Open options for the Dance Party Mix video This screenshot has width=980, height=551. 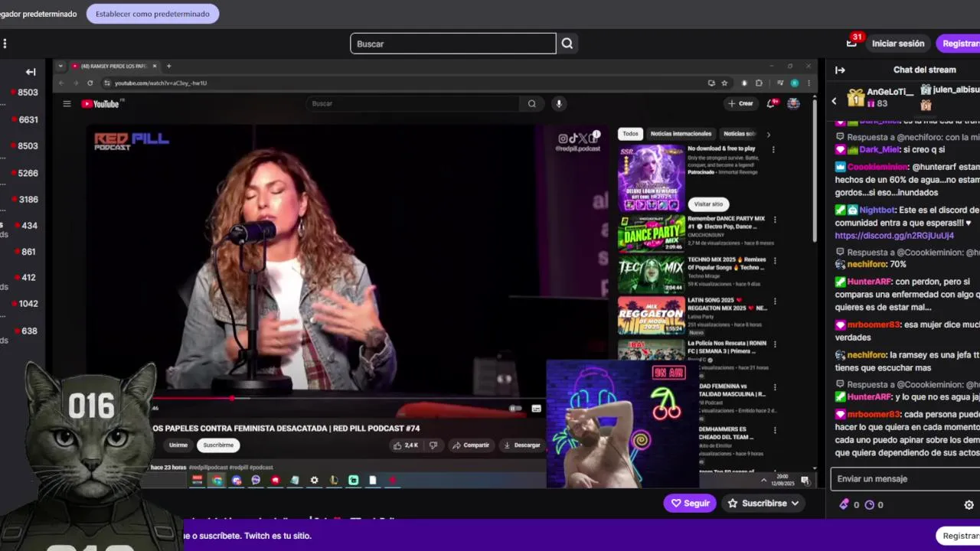click(x=774, y=220)
